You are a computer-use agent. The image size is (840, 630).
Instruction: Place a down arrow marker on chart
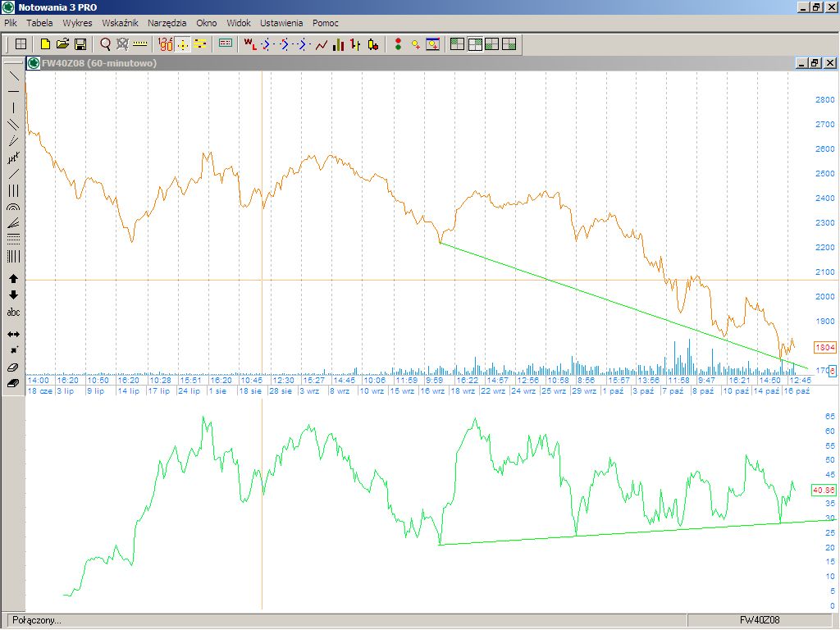pos(13,295)
